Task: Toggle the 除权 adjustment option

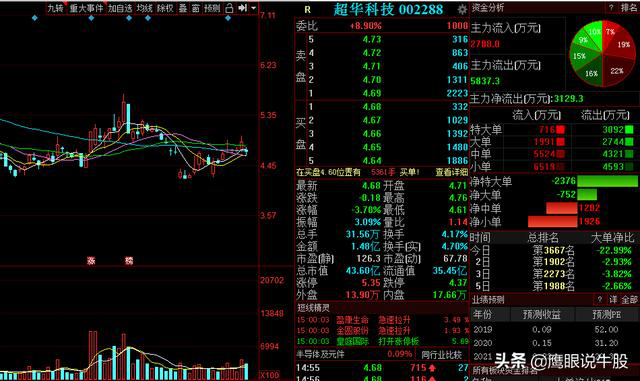Action: [165, 8]
